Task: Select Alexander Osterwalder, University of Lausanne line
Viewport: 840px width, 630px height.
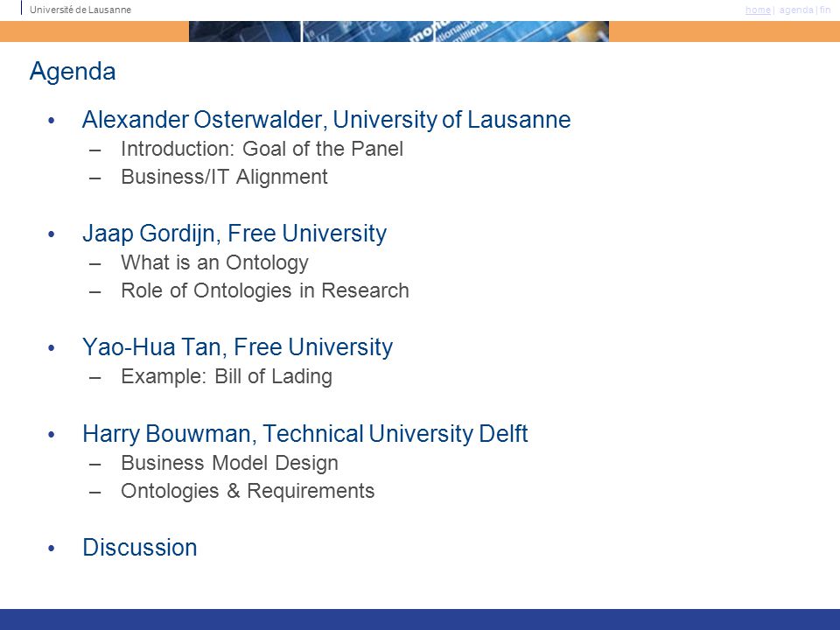Action: click(x=326, y=120)
